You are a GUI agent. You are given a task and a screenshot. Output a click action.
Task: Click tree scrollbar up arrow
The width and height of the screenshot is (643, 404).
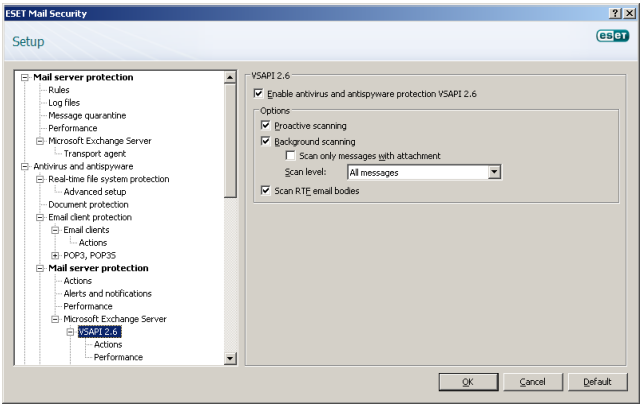(230, 77)
